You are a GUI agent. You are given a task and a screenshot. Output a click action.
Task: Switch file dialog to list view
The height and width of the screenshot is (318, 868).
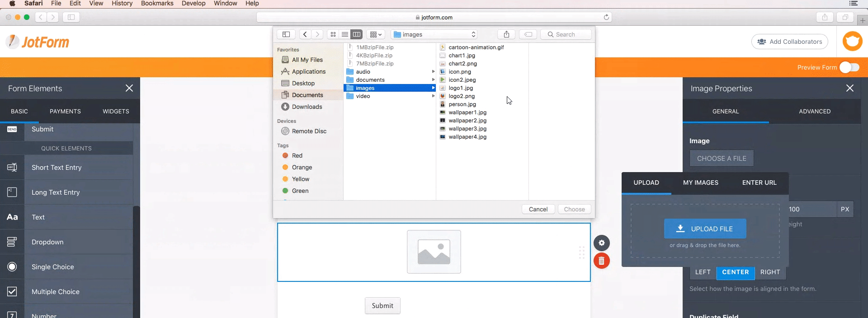(345, 34)
